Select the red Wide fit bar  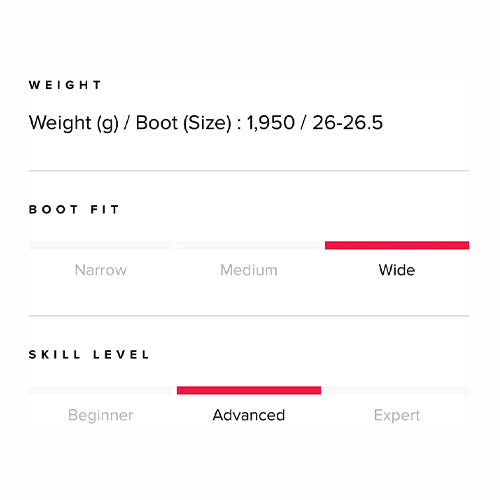pos(397,245)
